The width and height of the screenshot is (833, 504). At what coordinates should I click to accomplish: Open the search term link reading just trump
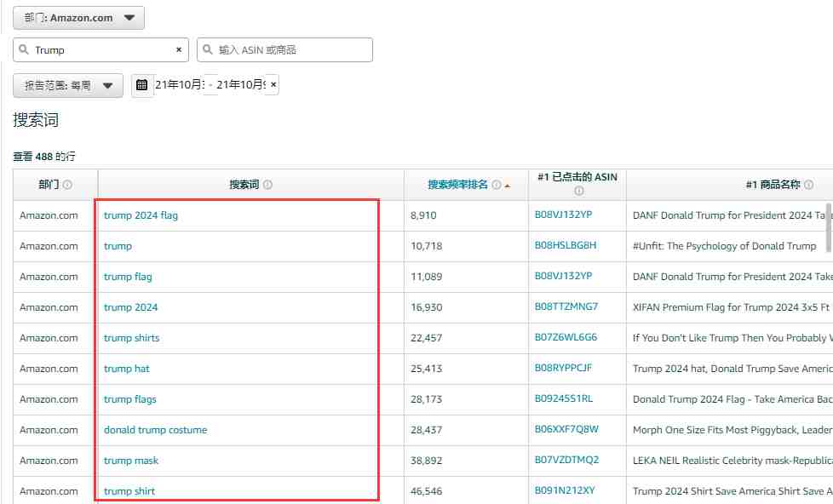(x=118, y=246)
